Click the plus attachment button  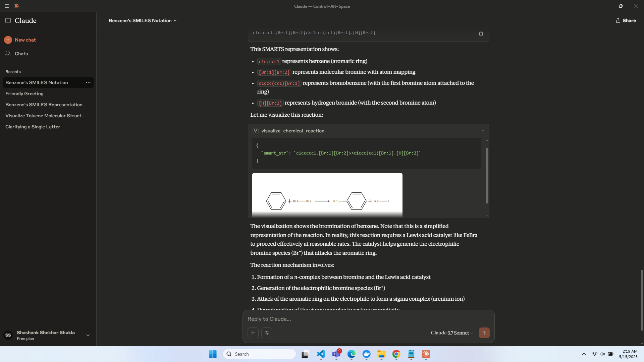click(x=253, y=333)
